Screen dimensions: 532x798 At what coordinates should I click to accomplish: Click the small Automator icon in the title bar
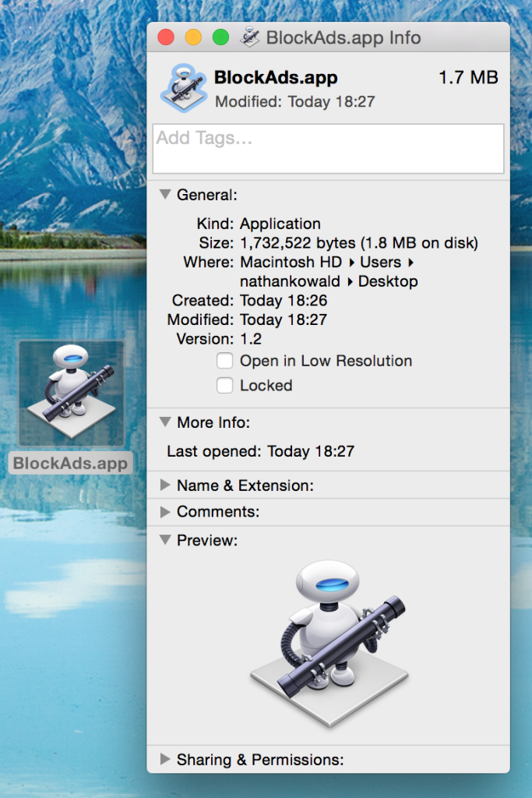click(250, 37)
